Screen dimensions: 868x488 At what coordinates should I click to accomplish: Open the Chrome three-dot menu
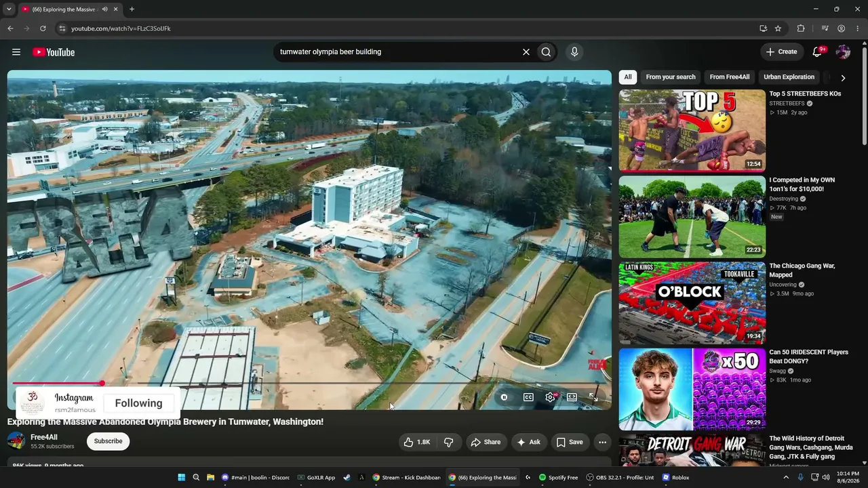click(x=857, y=28)
